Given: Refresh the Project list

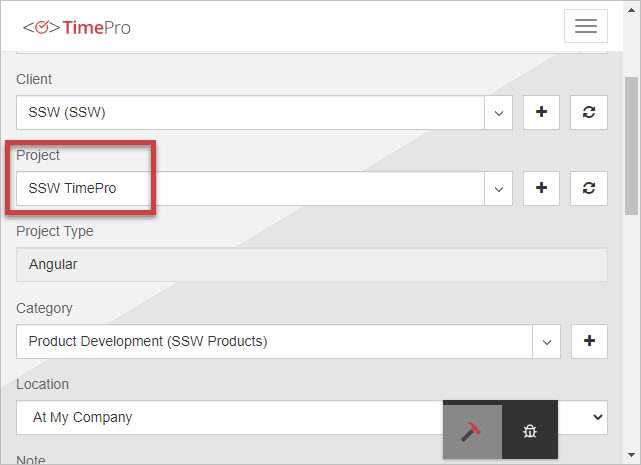Looking at the screenshot, I should (589, 188).
